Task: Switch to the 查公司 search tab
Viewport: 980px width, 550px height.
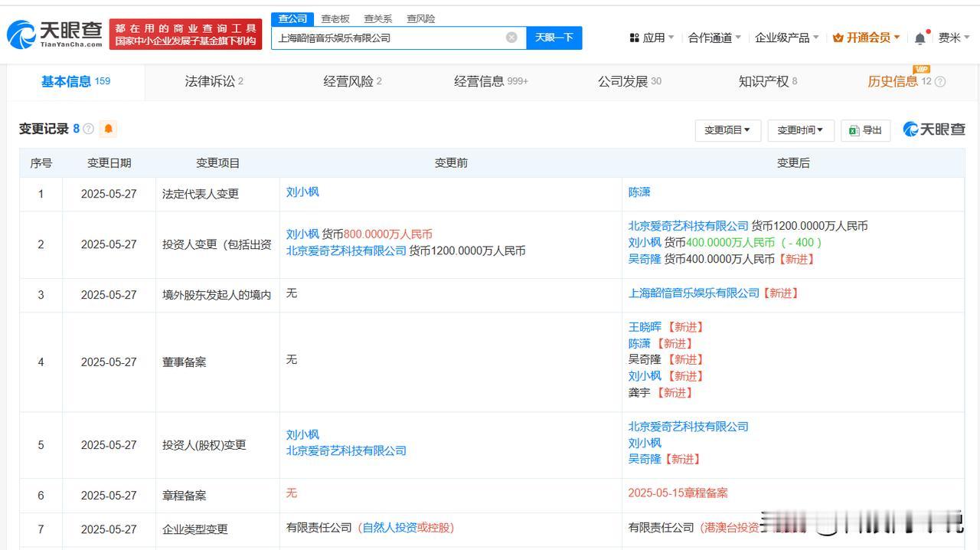Action: pos(292,18)
